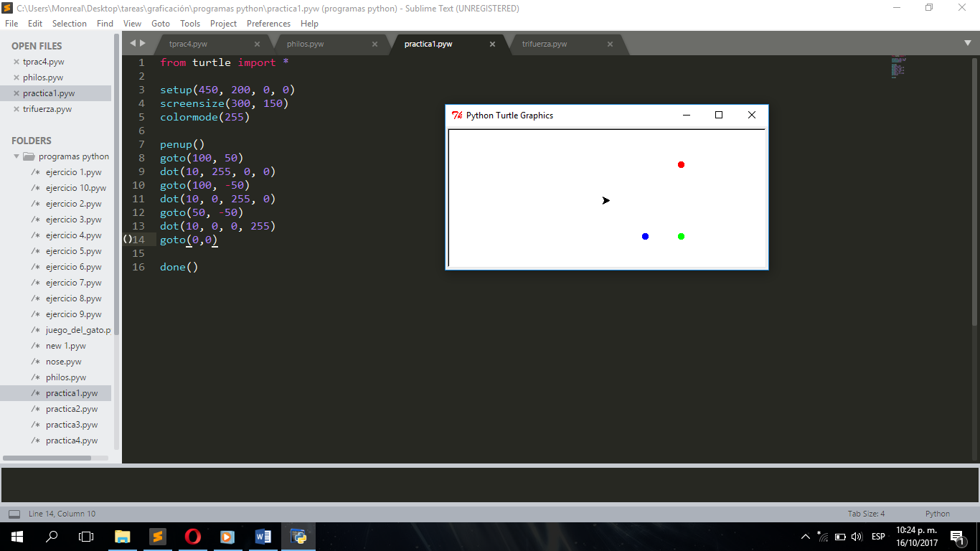Open File Explorer from the taskbar
The image size is (980, 551).
pyautogui.click(x=123, y=536)
